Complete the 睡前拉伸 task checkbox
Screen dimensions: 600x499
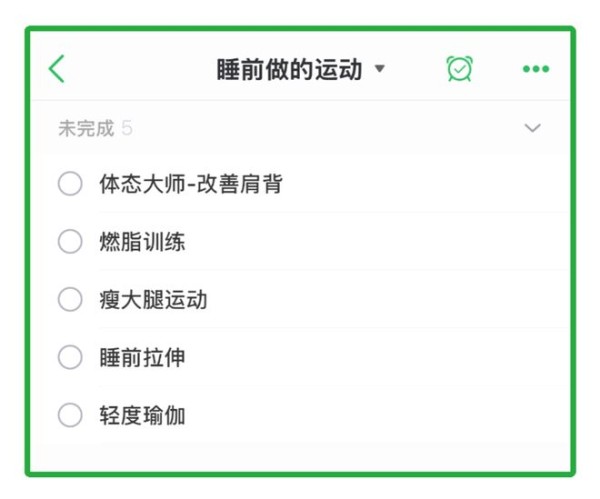70,357
